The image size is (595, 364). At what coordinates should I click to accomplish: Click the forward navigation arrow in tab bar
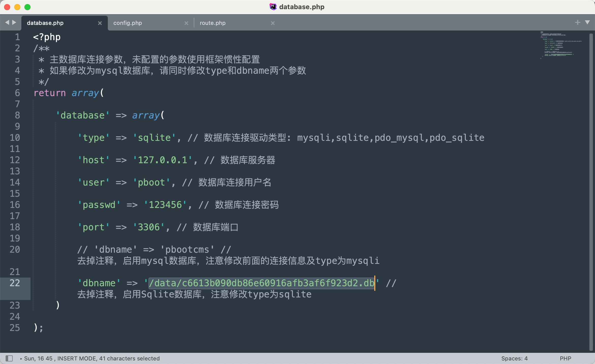coord(14,23)
